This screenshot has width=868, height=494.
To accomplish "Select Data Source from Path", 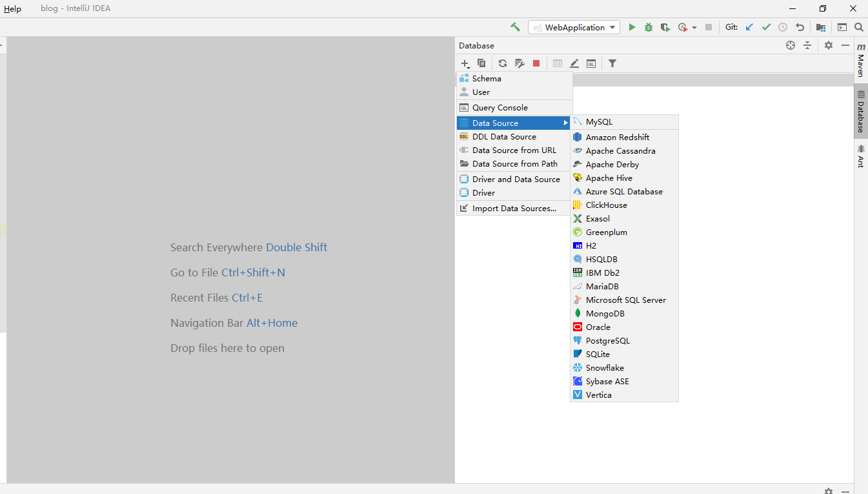I will (x=514, y=163).
